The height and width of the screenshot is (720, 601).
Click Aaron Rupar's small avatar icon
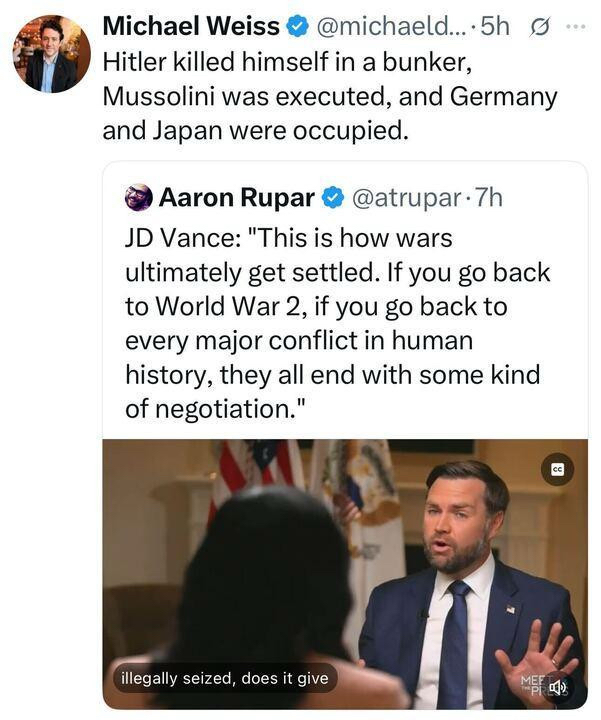point(139,198)
